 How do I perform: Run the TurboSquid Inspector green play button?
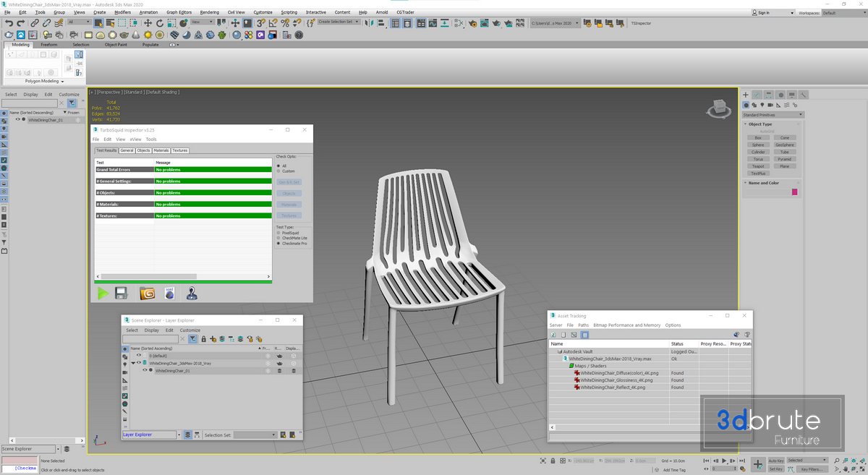103,293
